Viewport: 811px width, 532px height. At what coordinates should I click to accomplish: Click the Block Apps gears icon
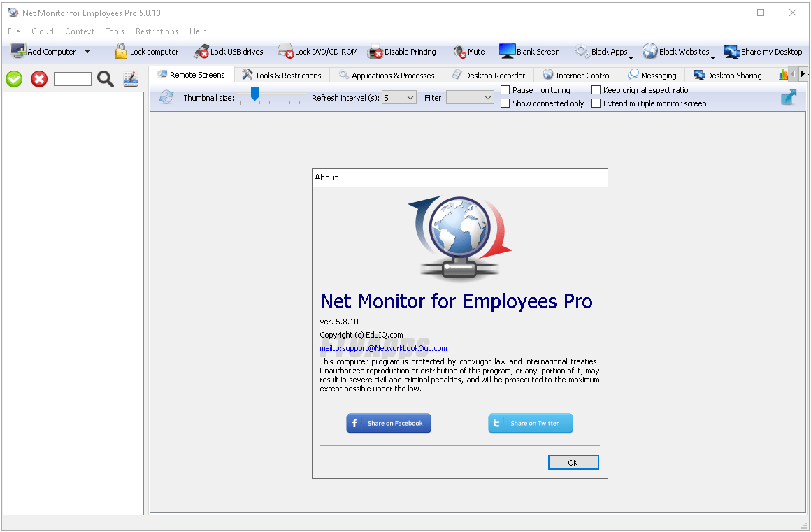[x=582, y=51]
